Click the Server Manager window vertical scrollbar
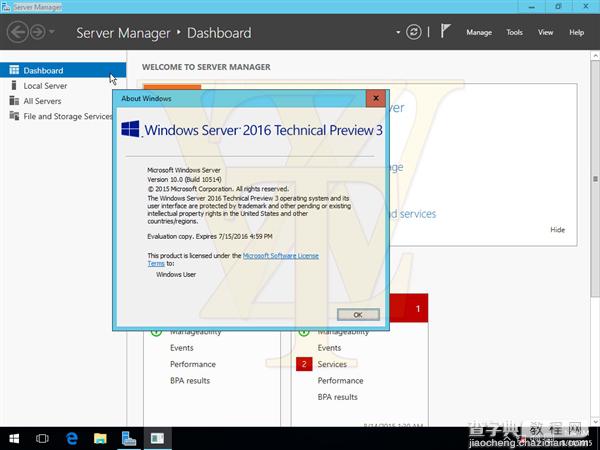Image resolution: width=600 pixels, height=450 pixels. [x=595, y=178]
